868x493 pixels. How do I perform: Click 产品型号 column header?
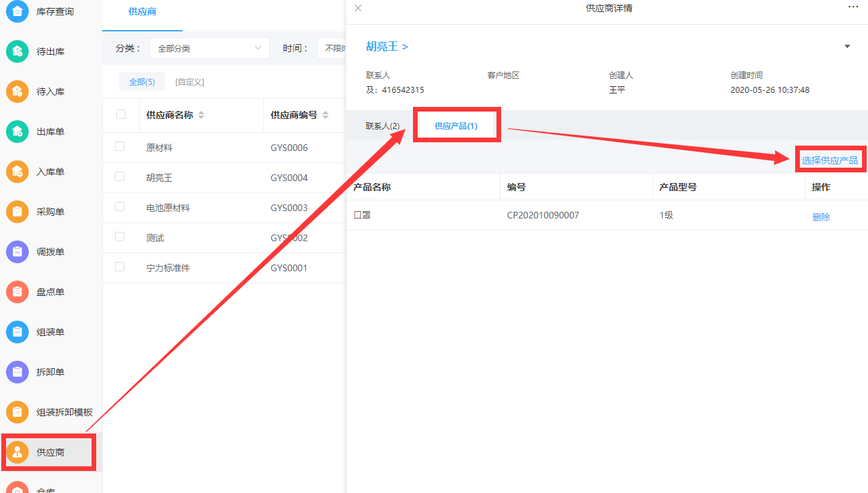[678, 187]
